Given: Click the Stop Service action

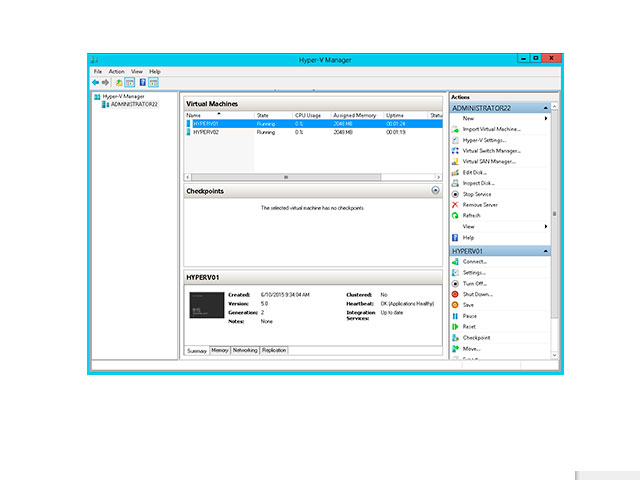Looking at the screenshot, I should pyautogui.click(x=480, y=193).
